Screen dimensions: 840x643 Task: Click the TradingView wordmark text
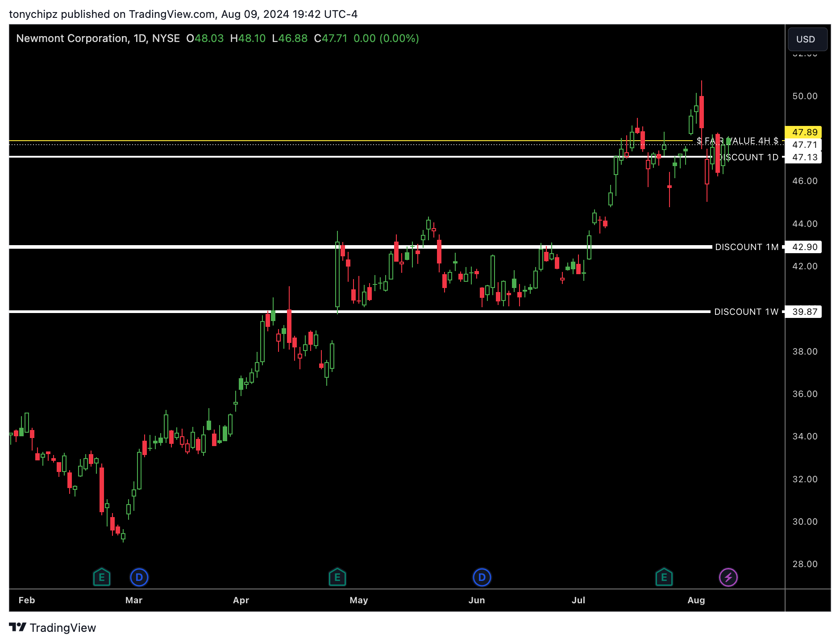click(63, 628)
